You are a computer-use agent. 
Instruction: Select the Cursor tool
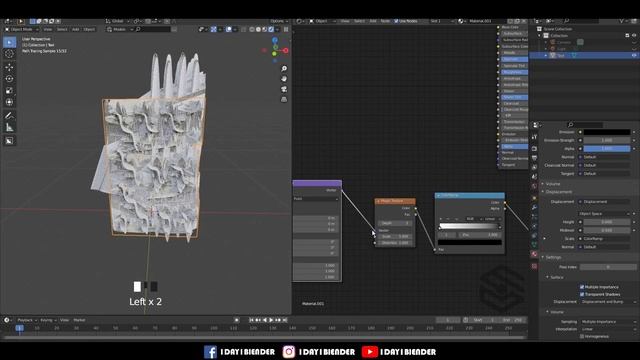[x=9, y=54]
